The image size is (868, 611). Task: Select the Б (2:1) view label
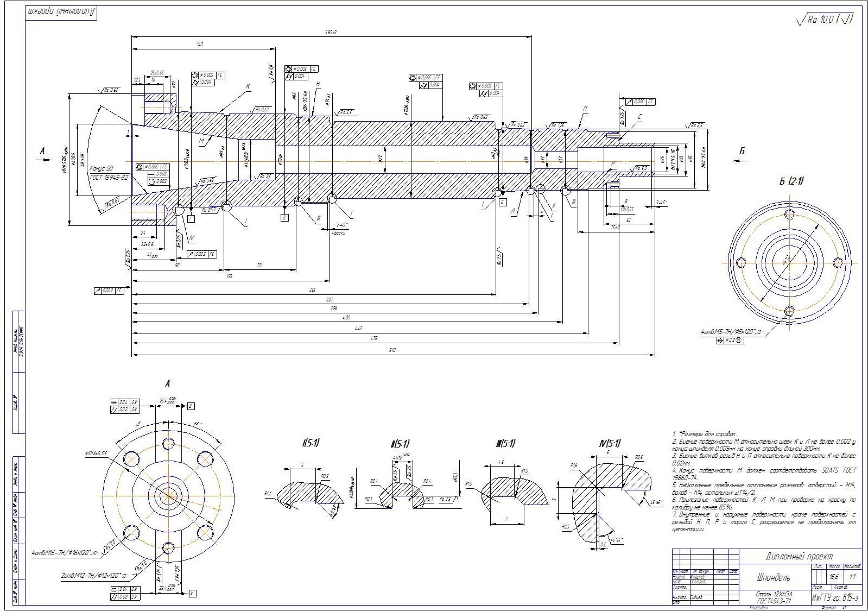point(791,181)
